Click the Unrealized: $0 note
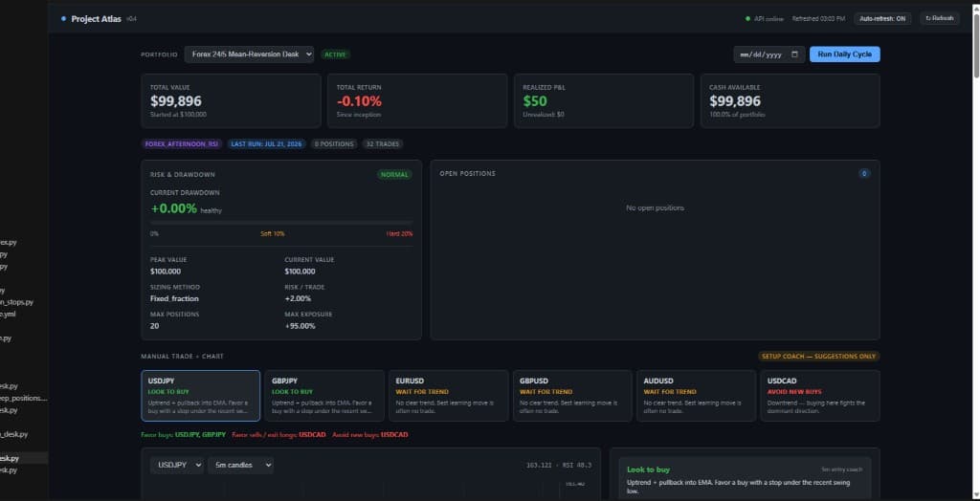The width and height of the screenshot is (980, 501). click(544, 115)
